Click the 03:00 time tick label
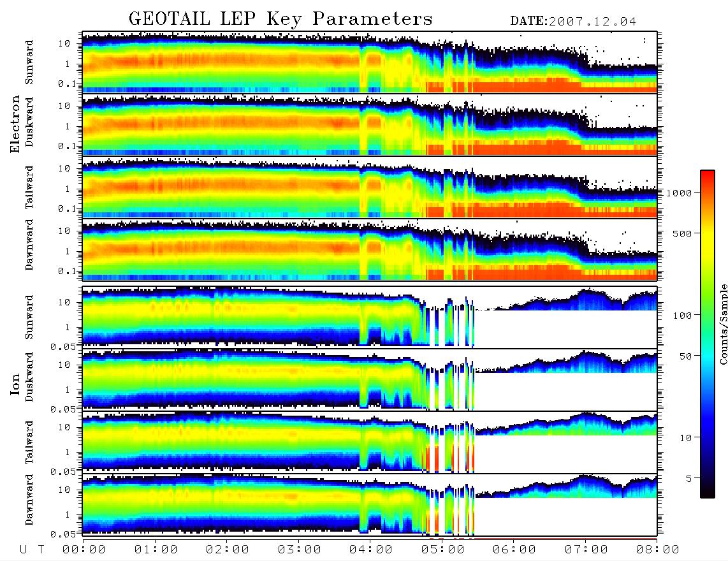The height and width of the screenshot is (561, 728). [300, 550]
